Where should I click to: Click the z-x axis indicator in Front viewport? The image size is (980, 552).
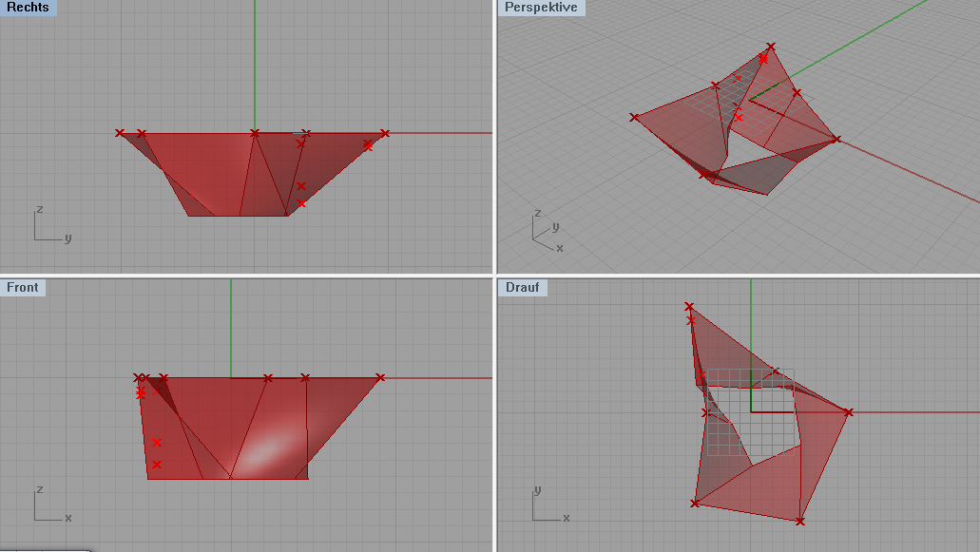52,504
